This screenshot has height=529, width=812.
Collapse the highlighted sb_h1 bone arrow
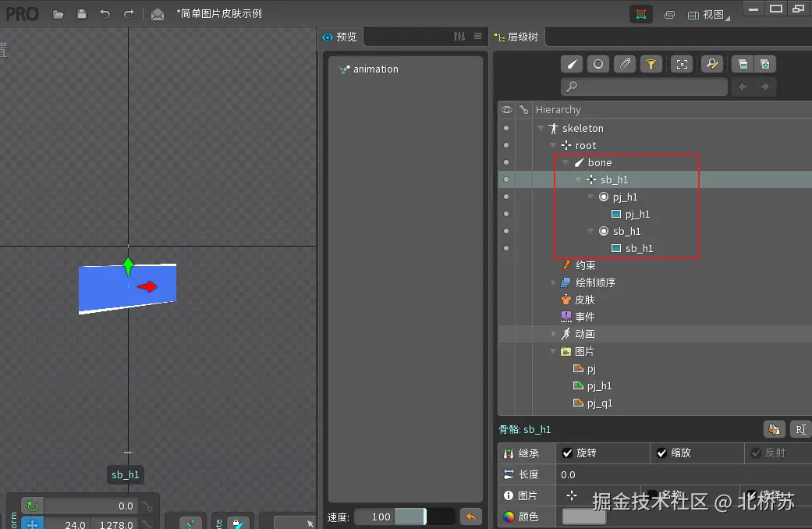(578, 179)
